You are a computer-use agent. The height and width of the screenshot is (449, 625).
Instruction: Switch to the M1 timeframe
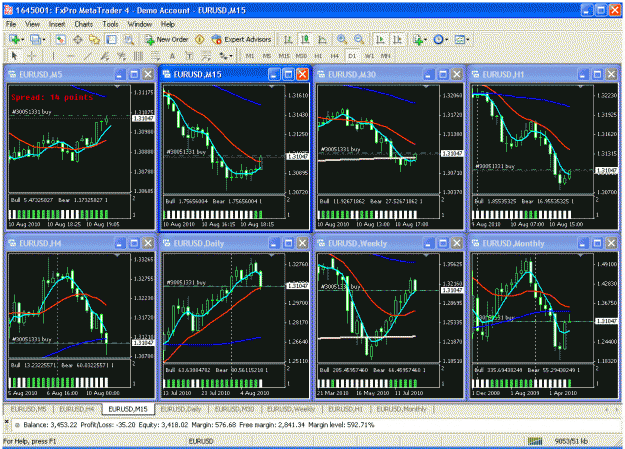pyautogui.click(x=250, y=56)
